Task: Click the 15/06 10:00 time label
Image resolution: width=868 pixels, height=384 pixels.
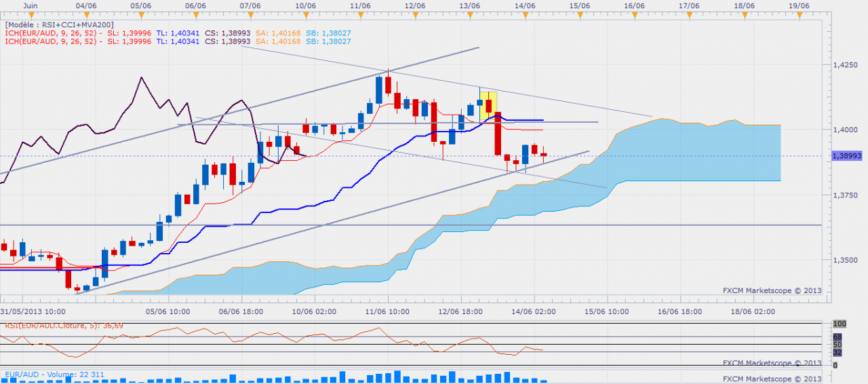Action: point(608,312)
